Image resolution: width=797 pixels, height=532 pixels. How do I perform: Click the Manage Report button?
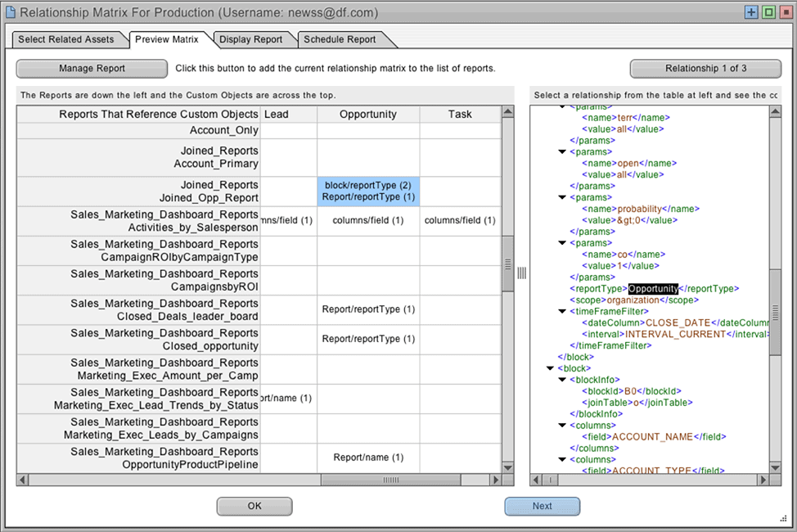pos(92,69)
